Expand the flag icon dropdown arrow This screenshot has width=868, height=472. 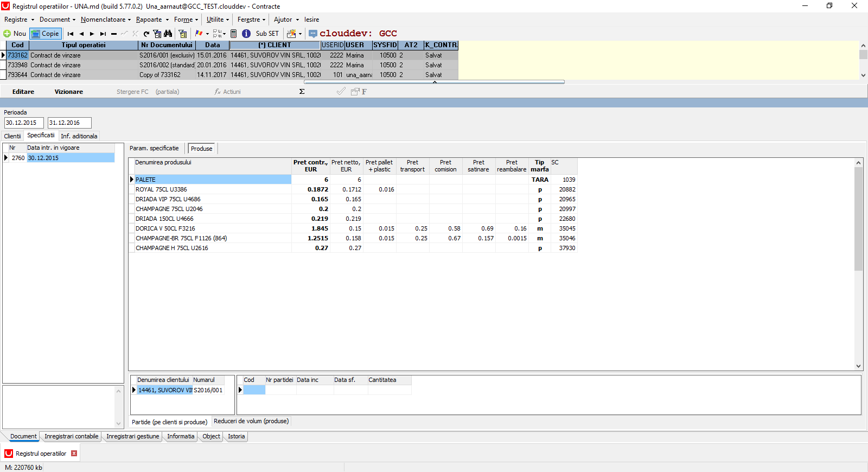coord(207,34)
